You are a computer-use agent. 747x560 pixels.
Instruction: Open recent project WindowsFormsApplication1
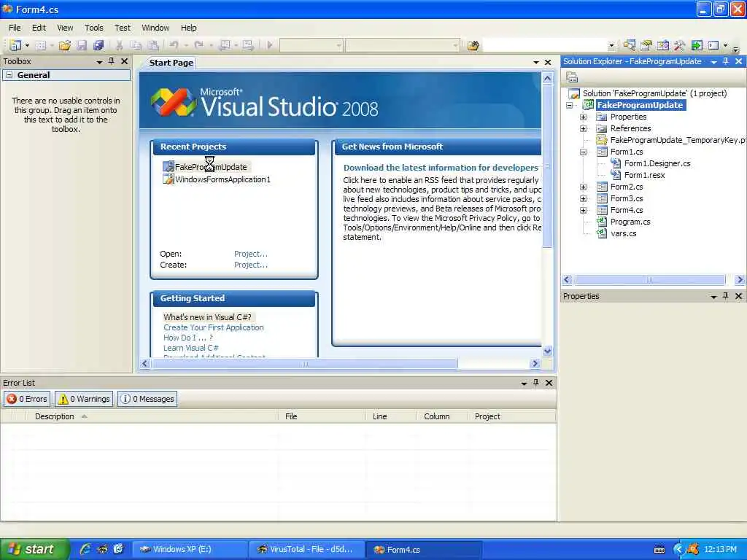pyautogui.click(x=222, y=179)
